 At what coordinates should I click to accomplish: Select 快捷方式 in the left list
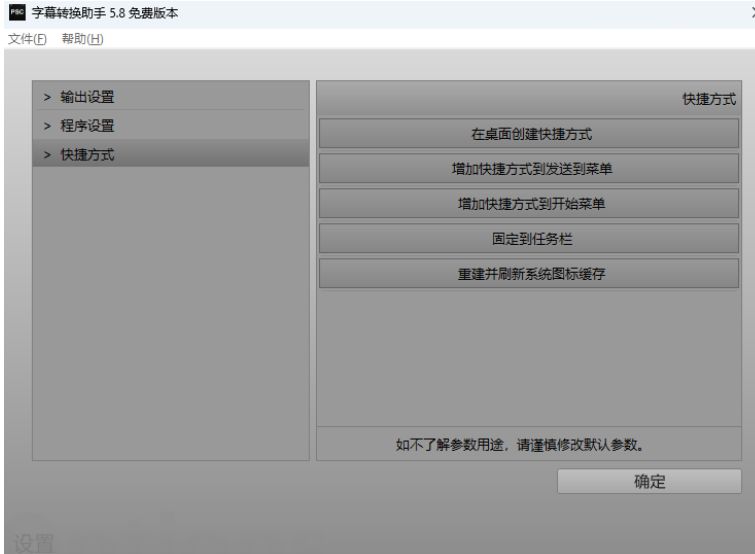click(171, 154)
